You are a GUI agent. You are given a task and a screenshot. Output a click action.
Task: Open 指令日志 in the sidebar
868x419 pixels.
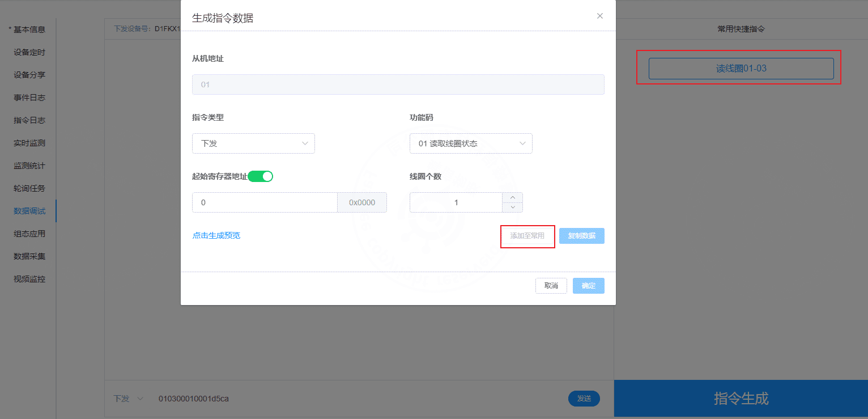pos(29,120)
